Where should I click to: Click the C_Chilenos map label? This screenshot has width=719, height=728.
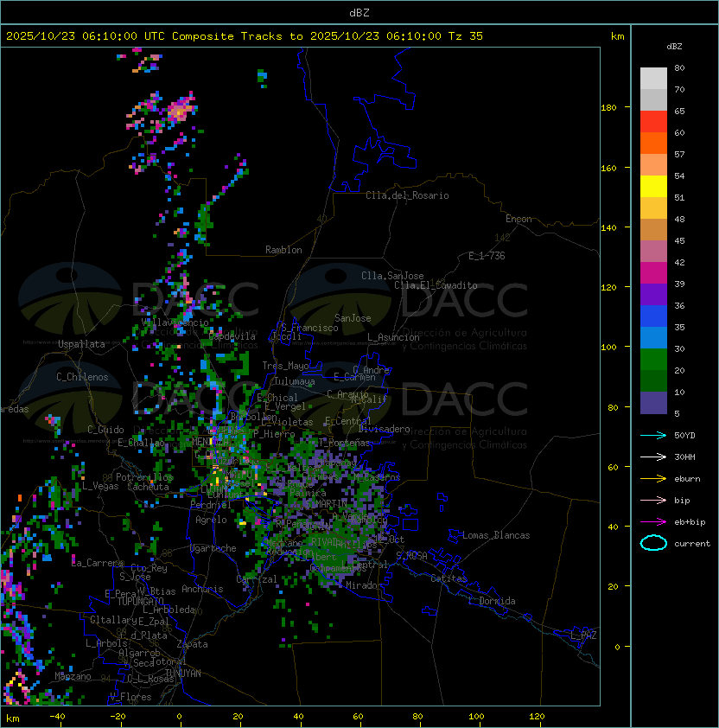point(82,377)
